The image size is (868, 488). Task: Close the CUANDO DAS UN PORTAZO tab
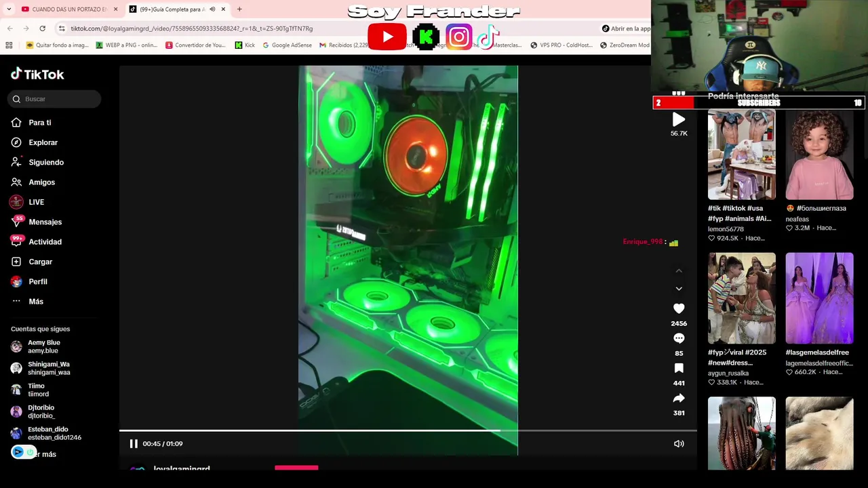tap(115, 9)
